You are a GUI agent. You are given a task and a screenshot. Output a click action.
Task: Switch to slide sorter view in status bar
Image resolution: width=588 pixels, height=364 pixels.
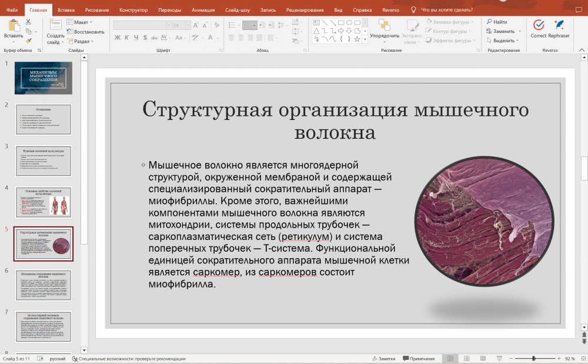click(x=466, y=358)
